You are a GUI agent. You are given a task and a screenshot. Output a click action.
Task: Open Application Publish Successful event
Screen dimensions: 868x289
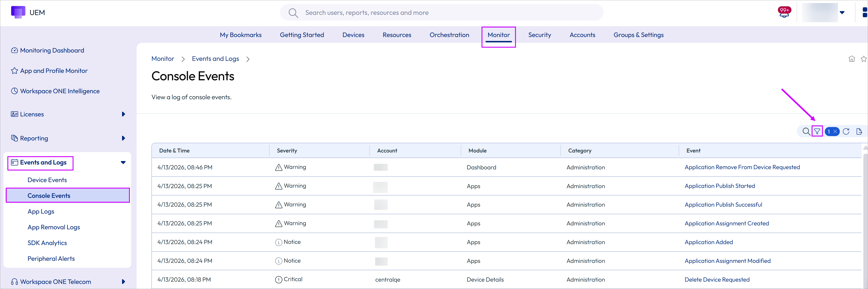[x=723, y=205]
